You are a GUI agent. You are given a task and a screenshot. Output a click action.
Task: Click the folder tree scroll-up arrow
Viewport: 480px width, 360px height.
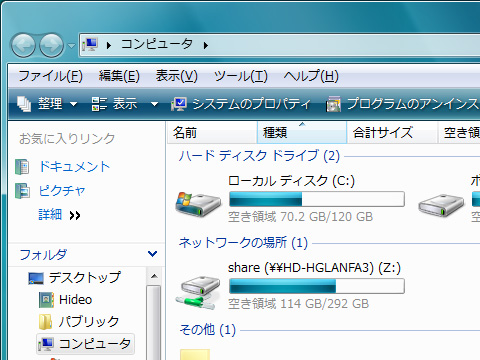click(x=154, y=276)
